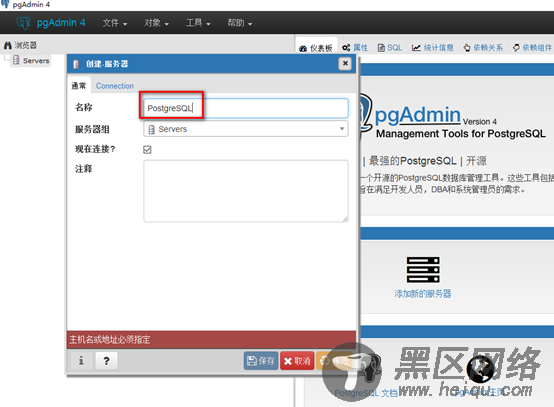This screenshot has height=407, width=554.
Task: Click the info (i) button in dialog
Action: click(x=81, y=361)
